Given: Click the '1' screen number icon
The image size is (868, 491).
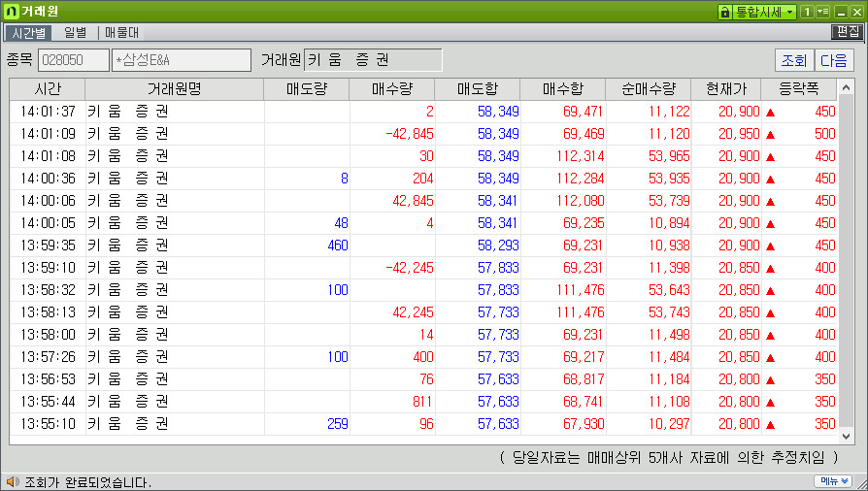Looking at the screenshot, I should click(x=807, y=12).
